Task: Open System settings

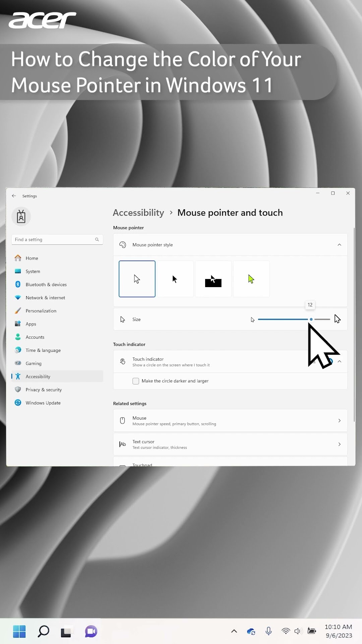Action: click(57, 271)
